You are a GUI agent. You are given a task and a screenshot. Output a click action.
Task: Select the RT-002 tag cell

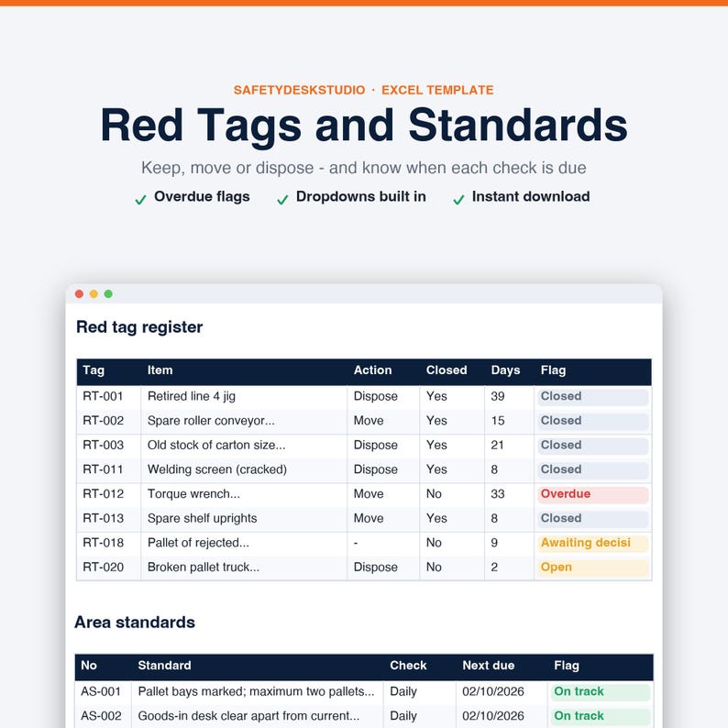(x=108, y=421)
